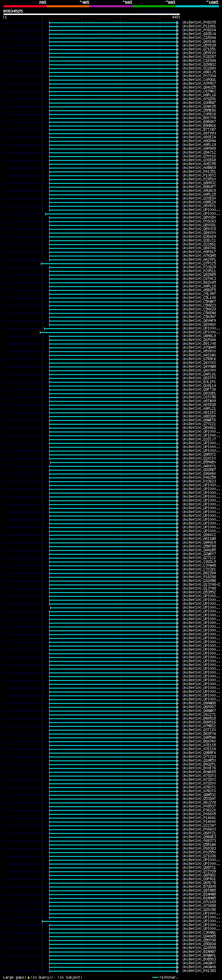Click hit label UniRef100_Q7PSI5
222x980 pixels.
coord(199,263)
